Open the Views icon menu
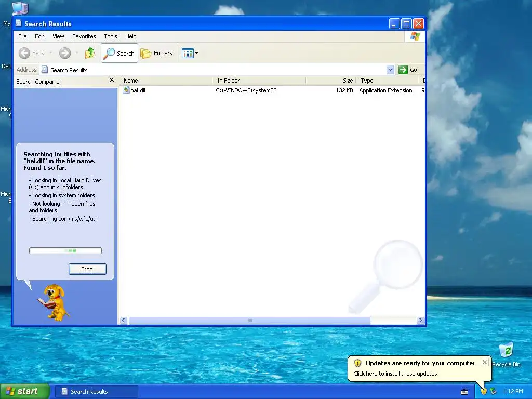 [x=190, y=53]
